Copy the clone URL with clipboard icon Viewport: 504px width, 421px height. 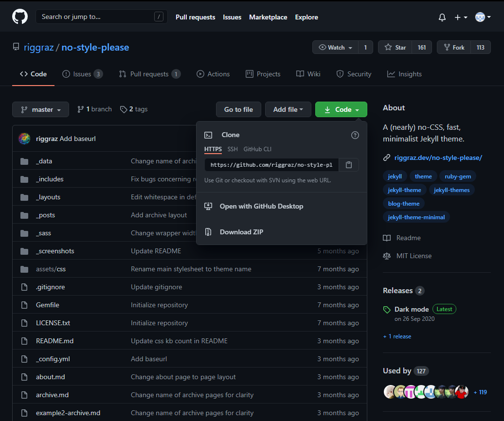(x=349, y=165)
